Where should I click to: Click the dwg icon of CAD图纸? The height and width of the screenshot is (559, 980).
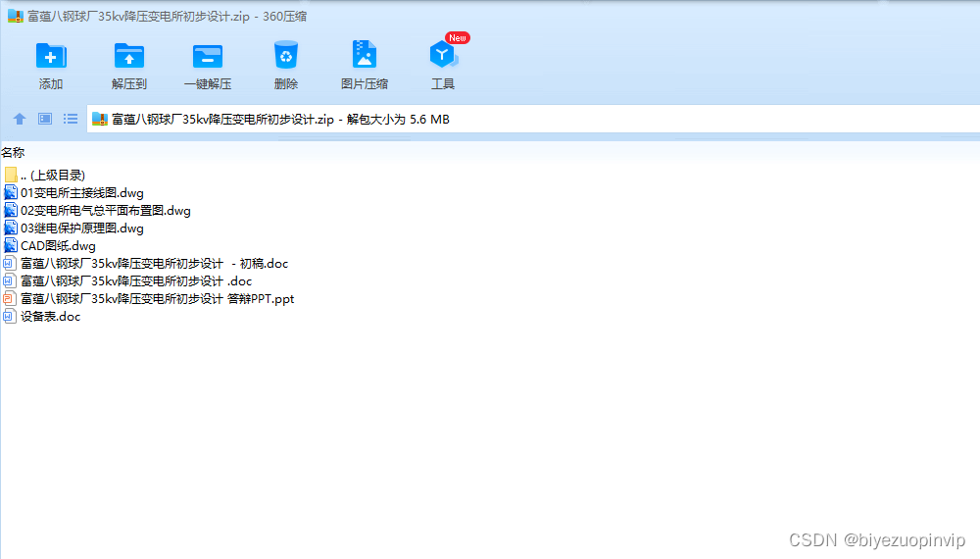pos(11,246)
